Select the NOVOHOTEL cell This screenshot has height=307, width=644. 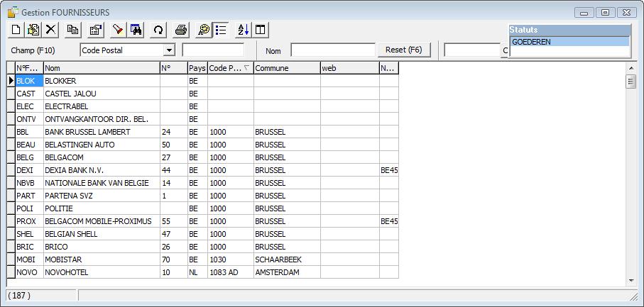(x=102, y=272)
